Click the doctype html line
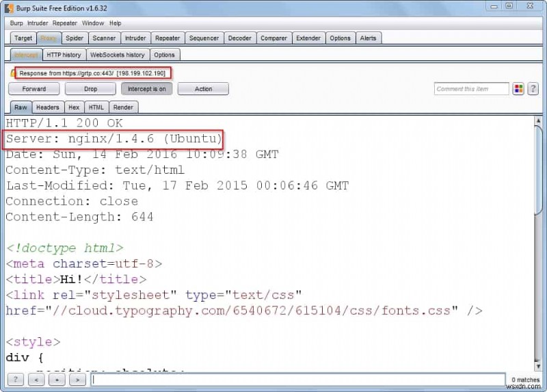547x392 pixels. [x=64, y=248]
